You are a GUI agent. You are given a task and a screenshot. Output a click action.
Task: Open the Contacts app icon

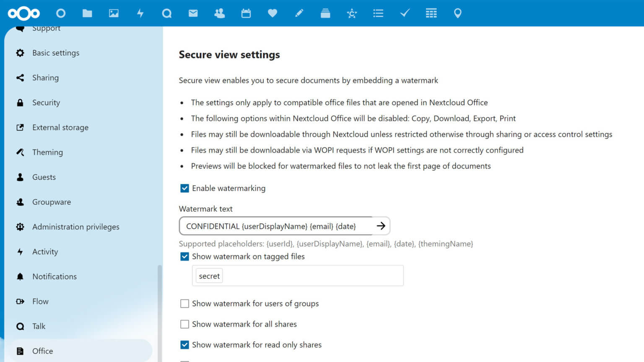[220, 13]
